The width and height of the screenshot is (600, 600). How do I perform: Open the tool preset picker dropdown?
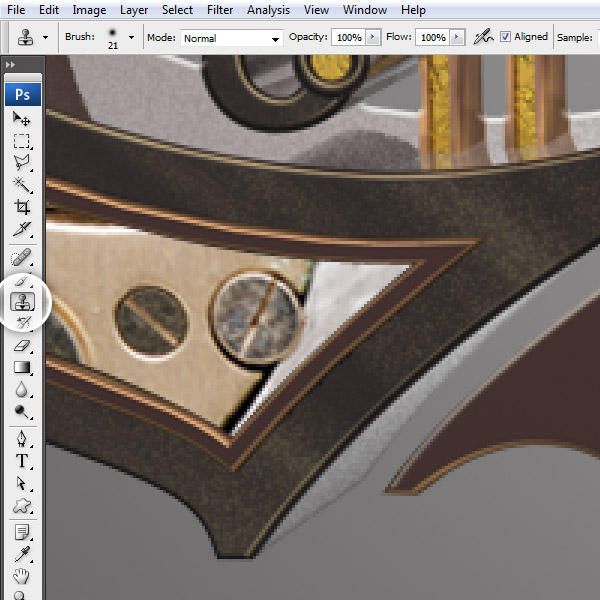[46, 38]
